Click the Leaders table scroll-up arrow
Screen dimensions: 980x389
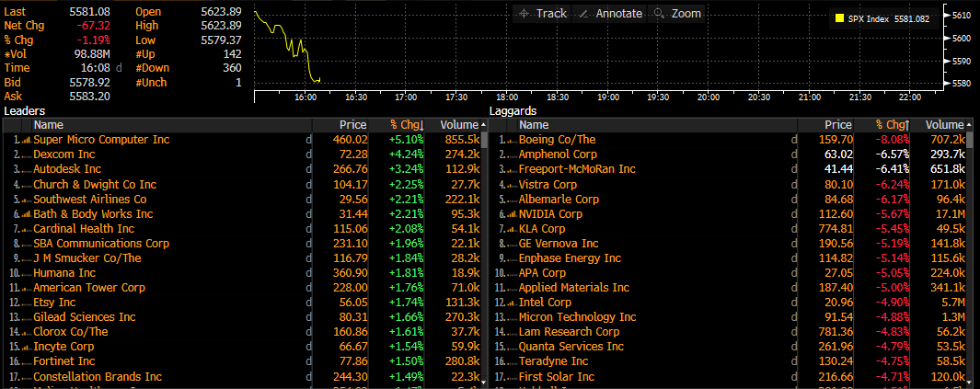(x=485, y=125)
